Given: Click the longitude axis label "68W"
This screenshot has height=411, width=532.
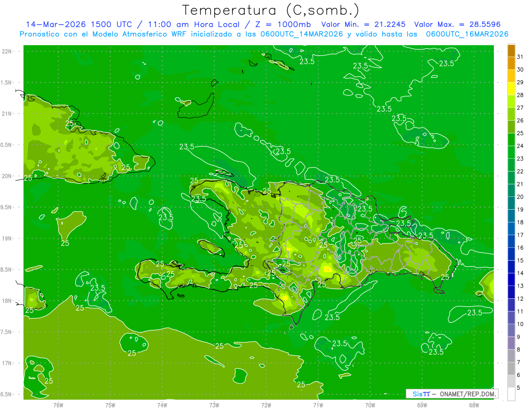Looking at the screenshot, I should point(473,405).
